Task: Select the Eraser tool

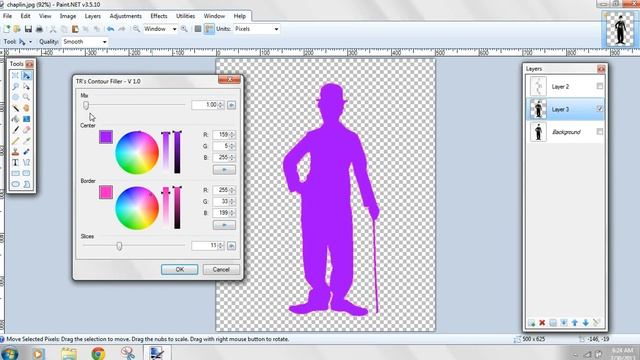Action: (x=27, y=130)
